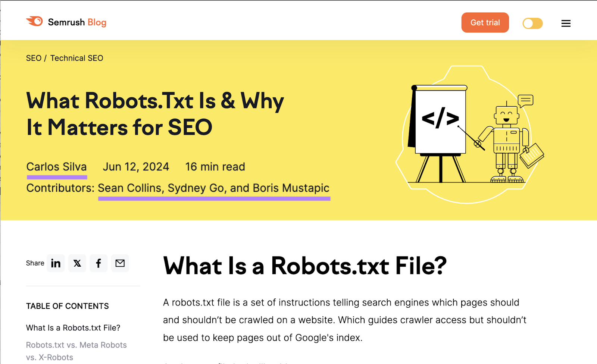
Task: Click the Get trial button
Action: point(485,22)
